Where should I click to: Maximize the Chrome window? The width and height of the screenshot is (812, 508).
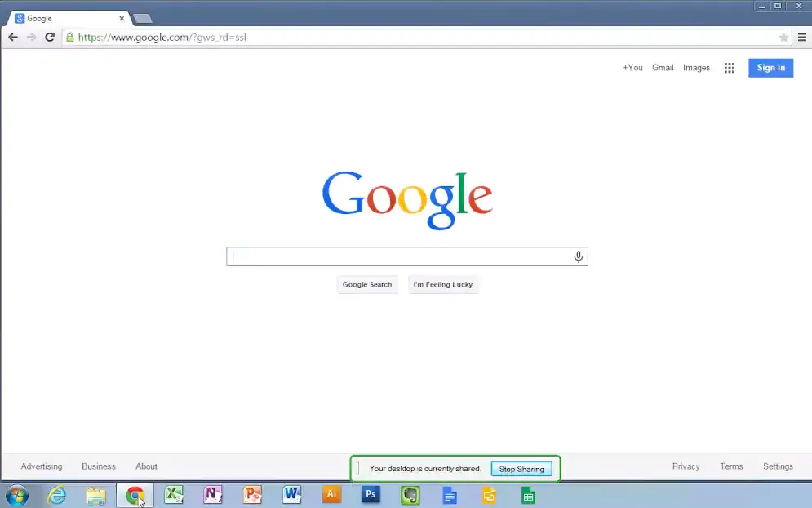click(777, 7)
